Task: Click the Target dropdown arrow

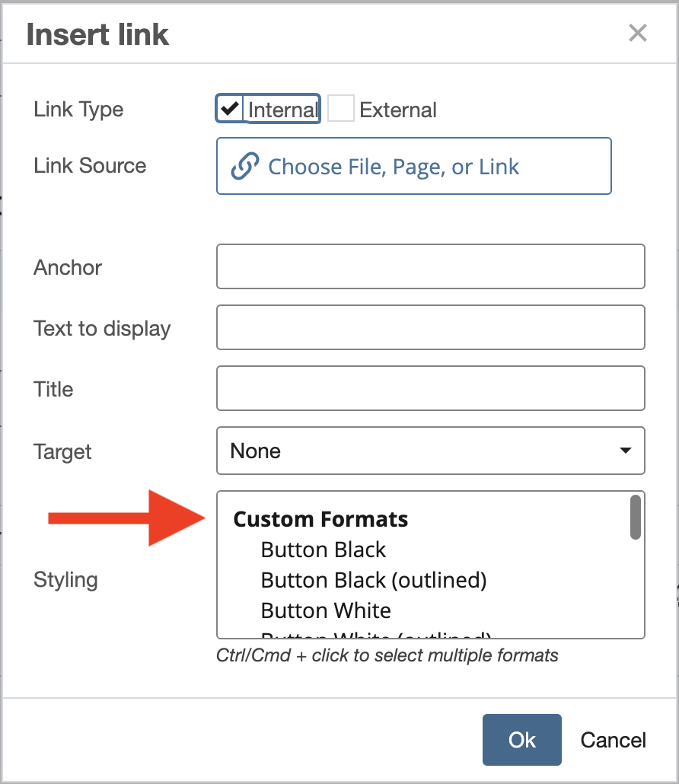Action: click(x=626, y=451)
